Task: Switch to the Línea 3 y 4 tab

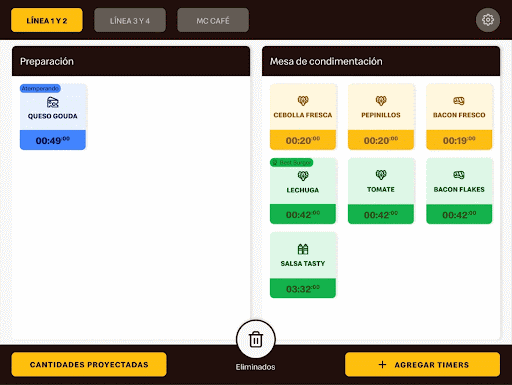Action: [130, 20]
